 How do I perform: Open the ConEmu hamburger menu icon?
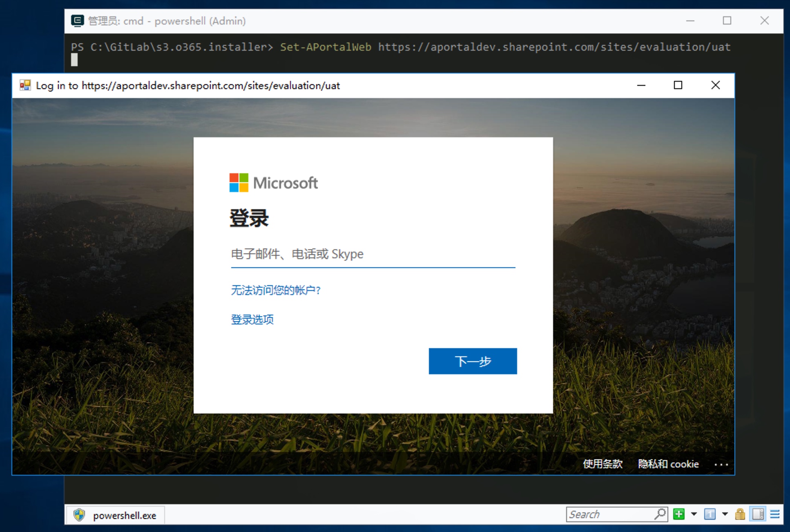[775, 514]
